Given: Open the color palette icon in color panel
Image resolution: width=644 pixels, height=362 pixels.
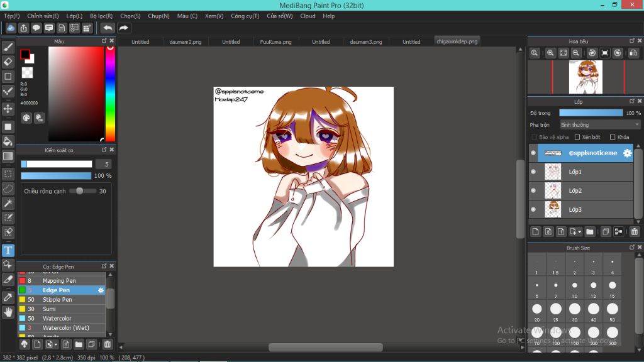Looking at the screenshot, I should [26, 118].
